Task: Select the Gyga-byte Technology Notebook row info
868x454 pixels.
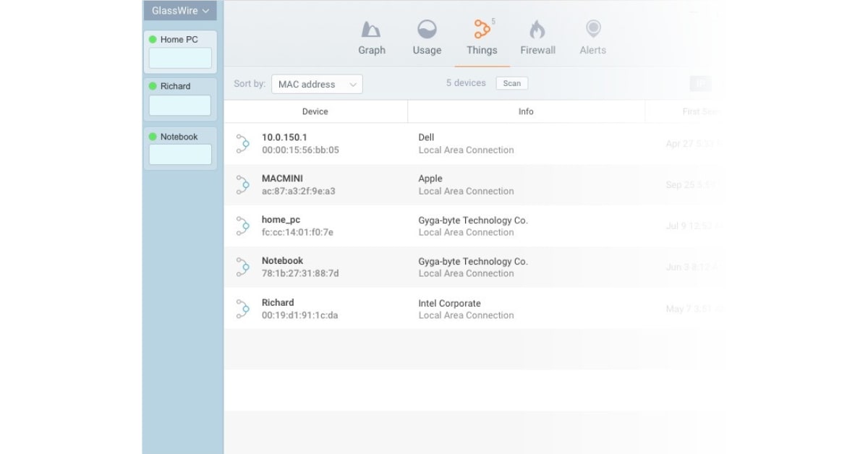Action: coord(473,267)
